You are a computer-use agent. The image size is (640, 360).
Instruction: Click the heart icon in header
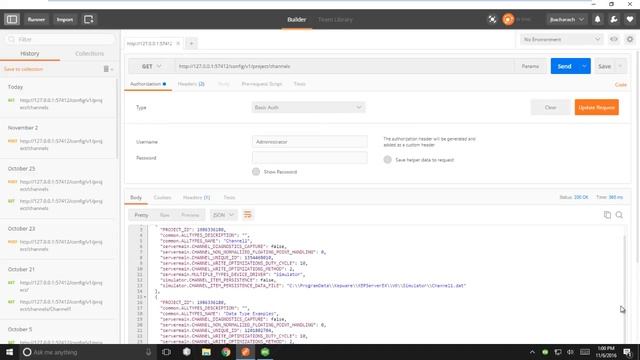coord(630,19)
